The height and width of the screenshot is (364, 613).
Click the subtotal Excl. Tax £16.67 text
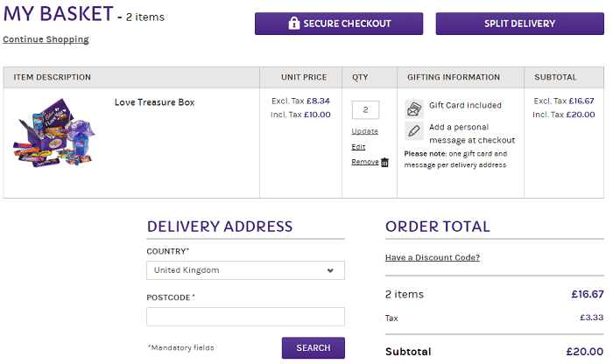pos(564,101)
